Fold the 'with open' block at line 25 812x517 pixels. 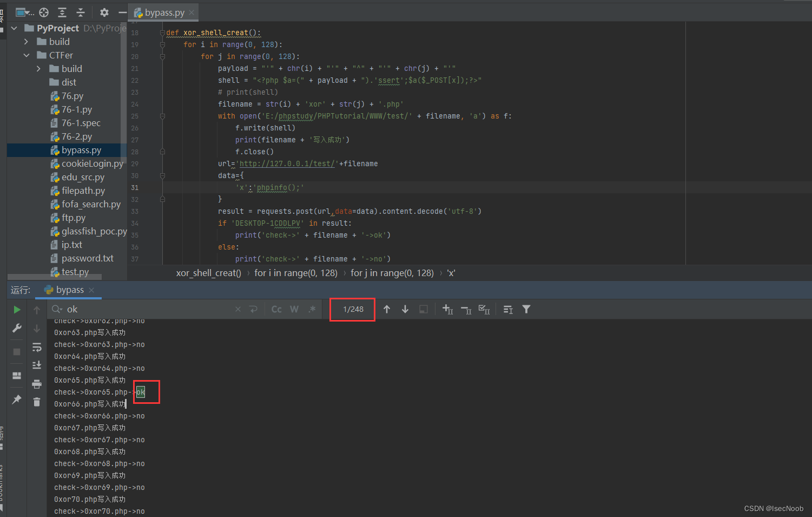click(162, 116)
